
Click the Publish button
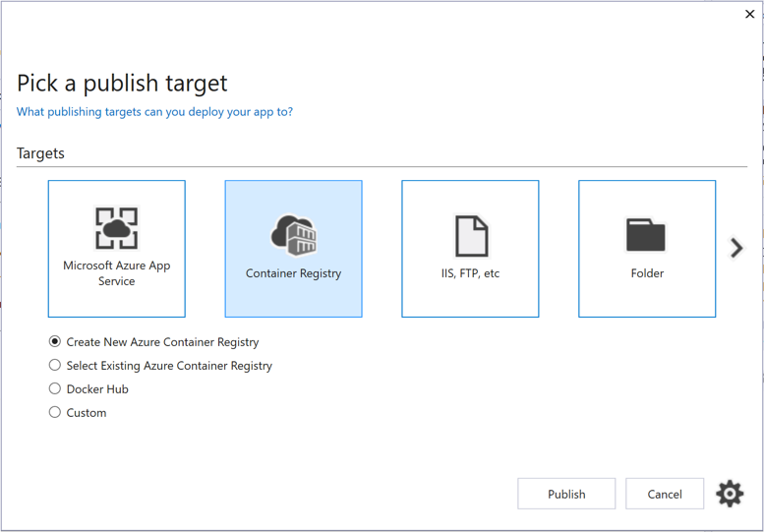tap(566, 494)
